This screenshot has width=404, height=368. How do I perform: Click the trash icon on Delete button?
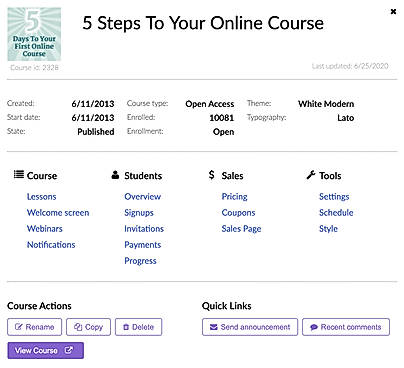point(126,327)
